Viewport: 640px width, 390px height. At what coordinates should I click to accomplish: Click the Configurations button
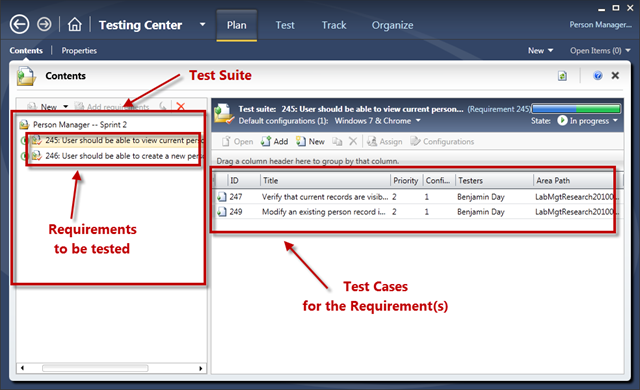[x=442, y=142]
